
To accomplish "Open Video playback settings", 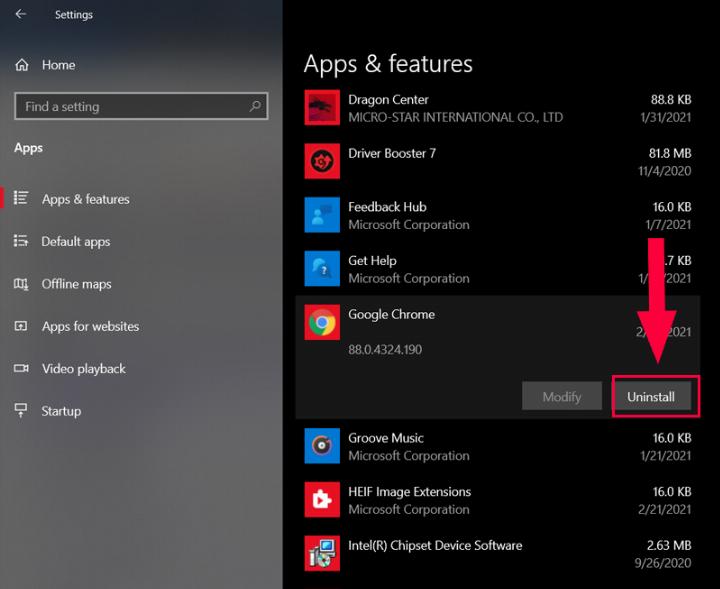I will tap(84, 369).
